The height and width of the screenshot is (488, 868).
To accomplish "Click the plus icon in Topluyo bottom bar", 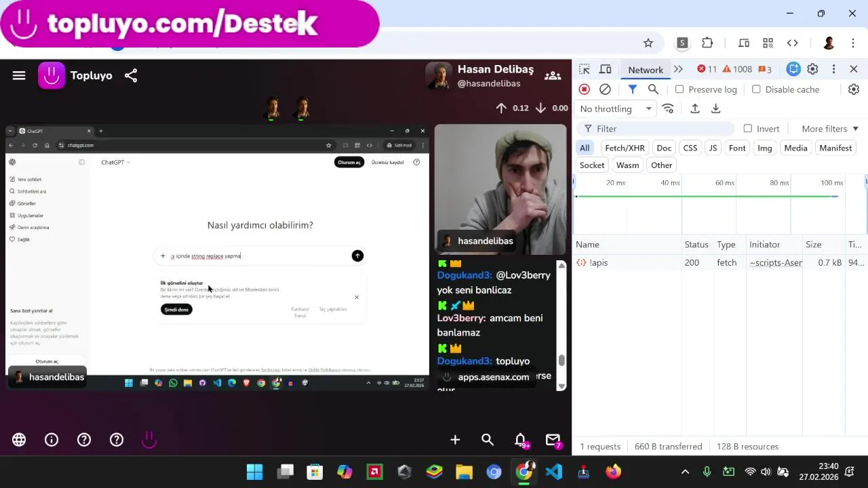I will pos(455,440).
